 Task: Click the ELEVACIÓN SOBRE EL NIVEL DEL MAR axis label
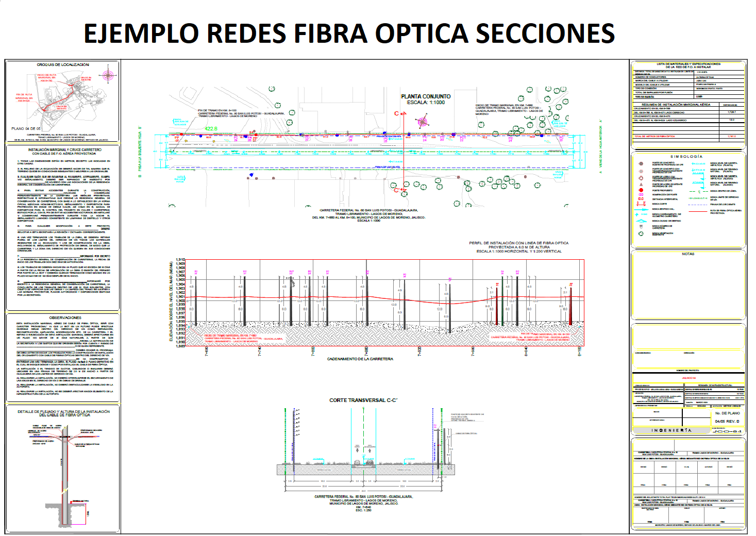pos(171,301)
